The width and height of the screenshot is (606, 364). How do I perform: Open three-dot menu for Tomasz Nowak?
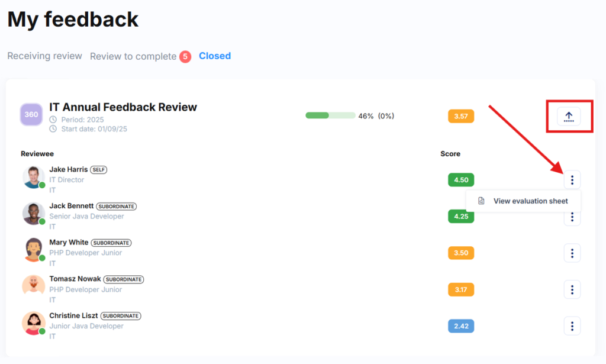[x=572, y=289]
